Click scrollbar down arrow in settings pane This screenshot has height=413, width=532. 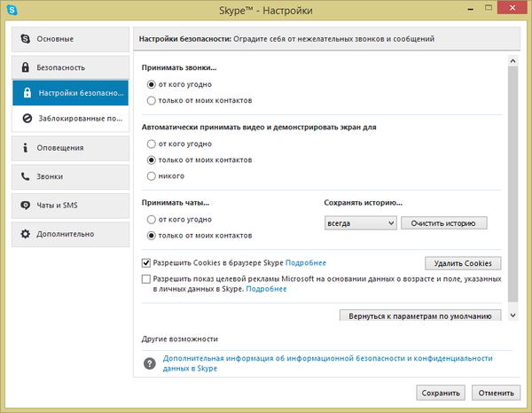coord(513,316)
